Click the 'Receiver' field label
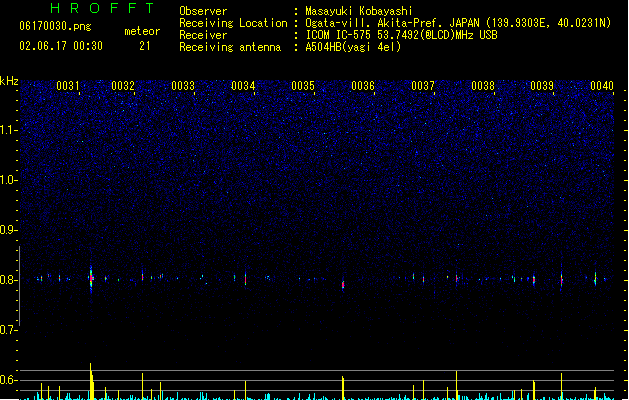Viewport: 629px width, 400px height. 203,35
